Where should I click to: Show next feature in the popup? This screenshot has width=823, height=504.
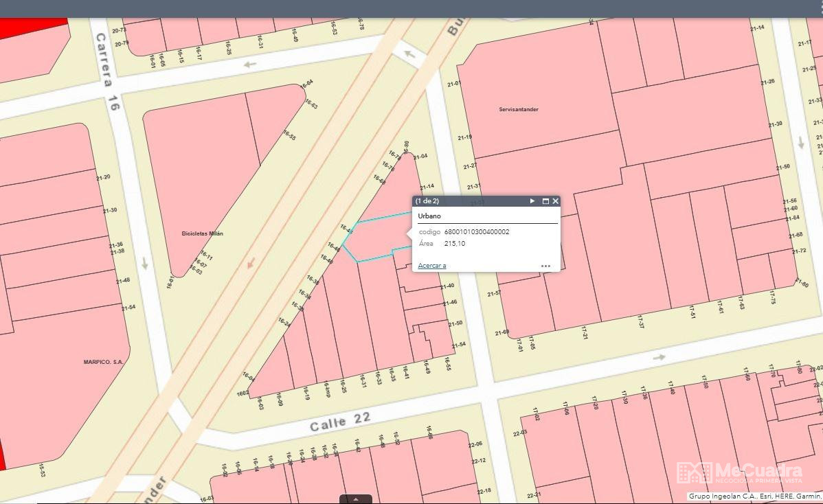click(532, 201)
